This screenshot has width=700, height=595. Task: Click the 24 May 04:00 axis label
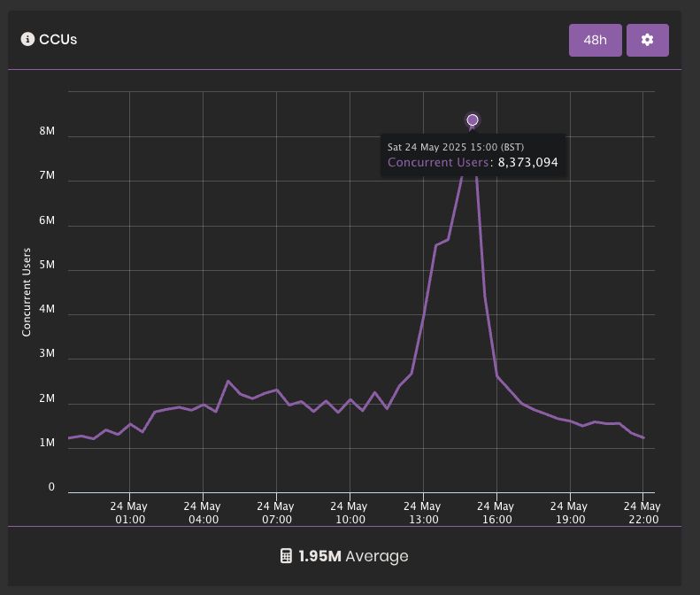203,513
